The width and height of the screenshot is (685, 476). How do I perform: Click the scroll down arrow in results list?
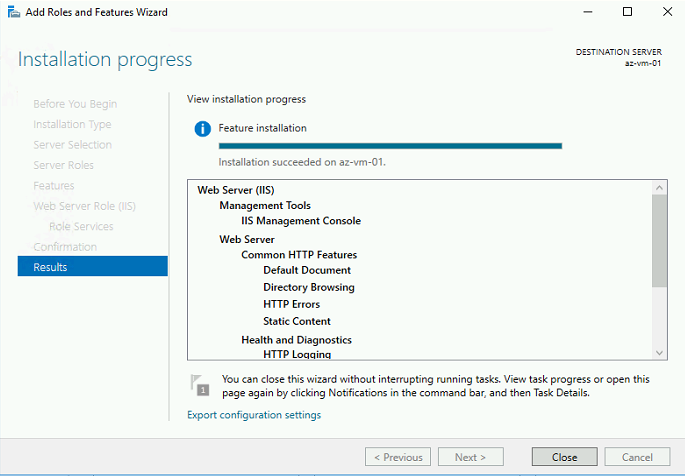659,353
